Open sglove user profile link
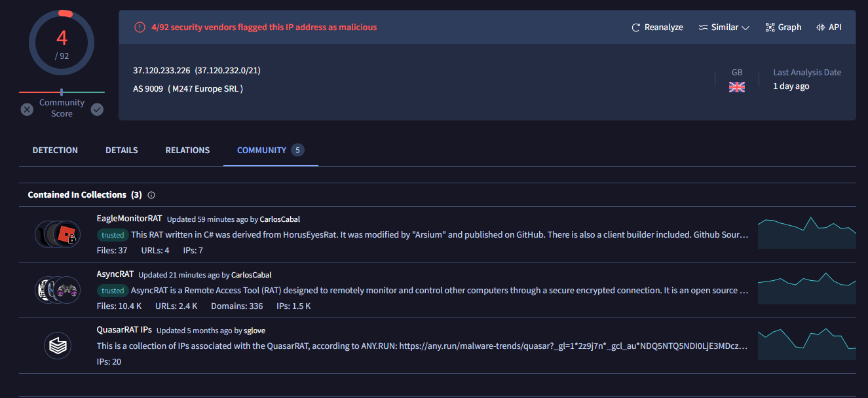The height and width of the screenshot is (398, 868). pos(254,331)
